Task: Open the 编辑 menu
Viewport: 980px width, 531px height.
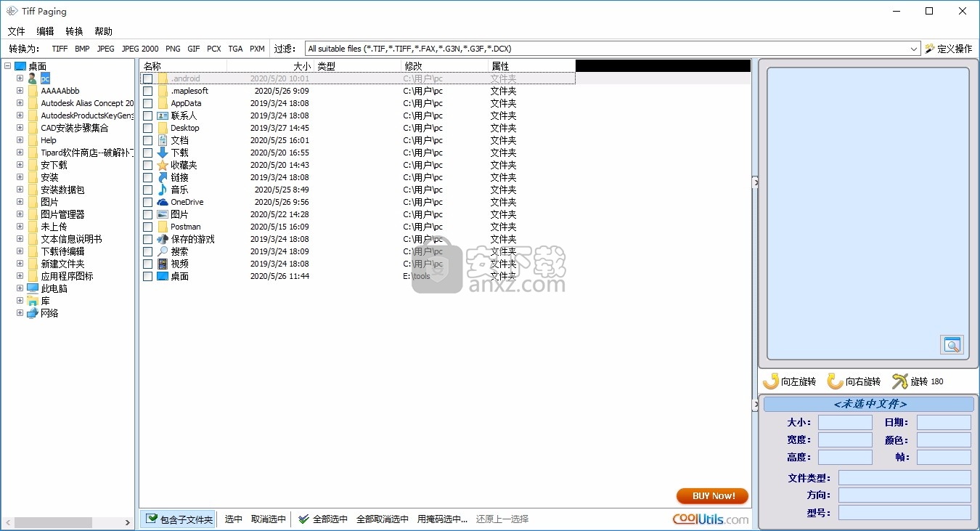Action: tap(45, 31)
